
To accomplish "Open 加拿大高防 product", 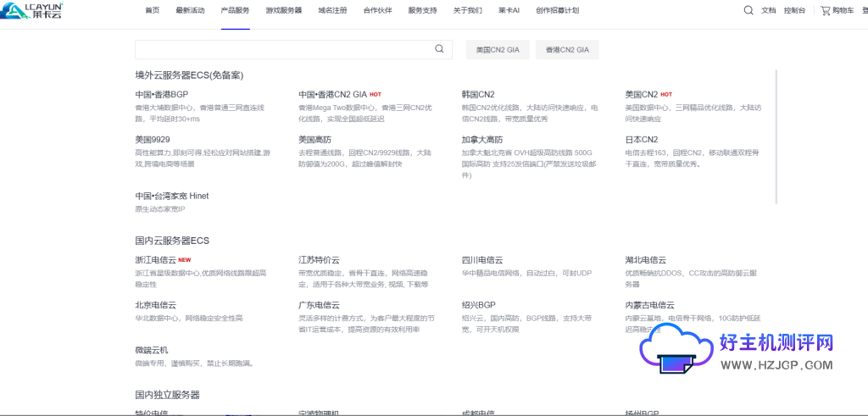I will coord(482,140).
